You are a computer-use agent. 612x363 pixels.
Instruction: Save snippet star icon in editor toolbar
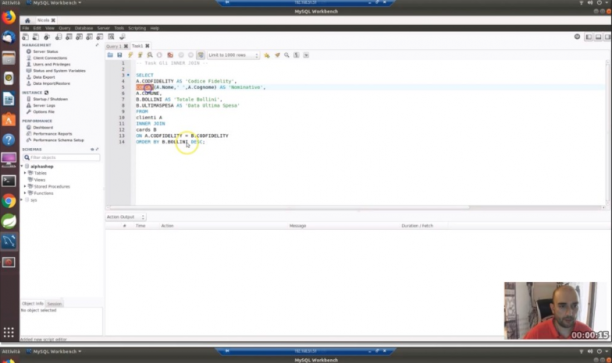267,55
